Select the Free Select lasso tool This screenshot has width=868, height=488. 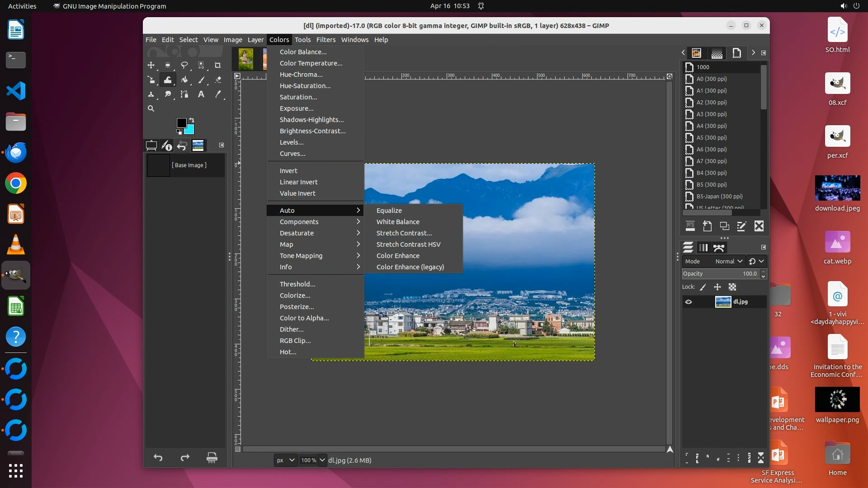point(184,65)
